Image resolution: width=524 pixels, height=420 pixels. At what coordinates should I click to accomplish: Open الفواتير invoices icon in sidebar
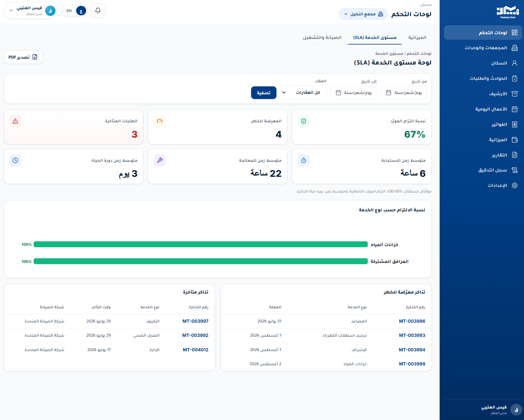(x=515, y=124)
